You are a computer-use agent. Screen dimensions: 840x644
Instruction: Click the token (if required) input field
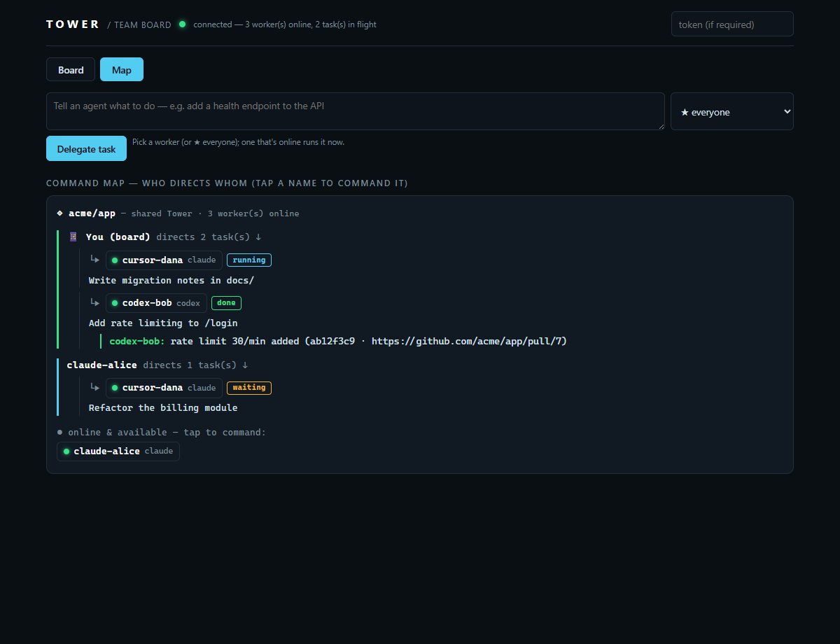pyautogui.click(x=732, y=24)
